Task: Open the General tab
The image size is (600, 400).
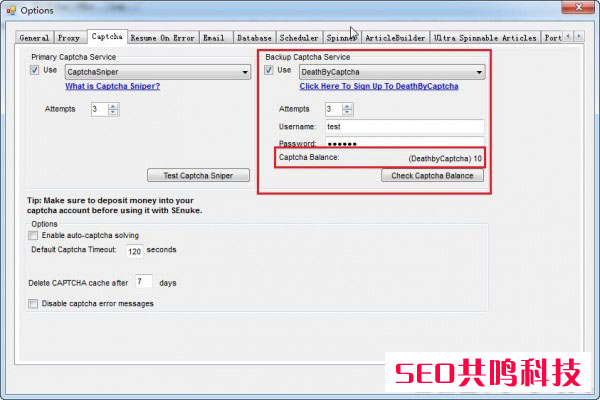Action: coord(34,38)
